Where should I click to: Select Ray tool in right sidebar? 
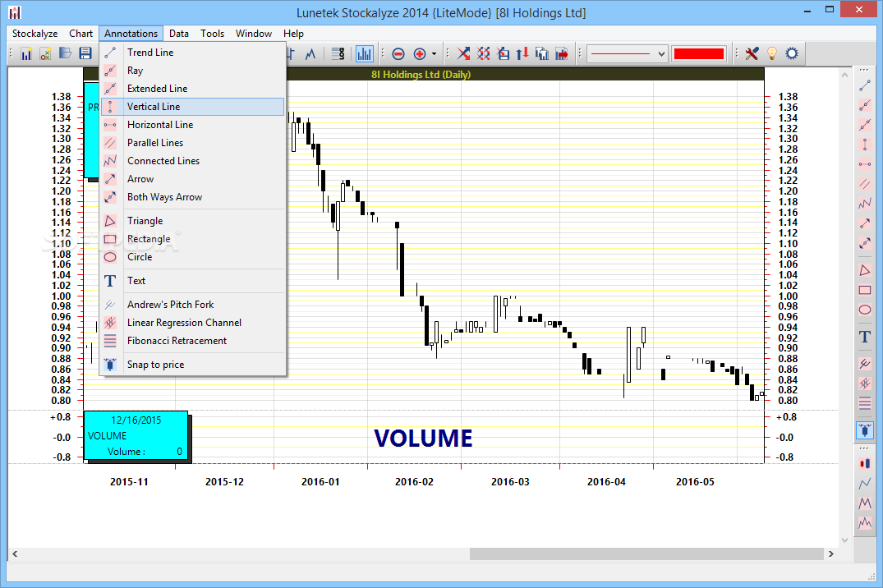click(x=864, y=105)
